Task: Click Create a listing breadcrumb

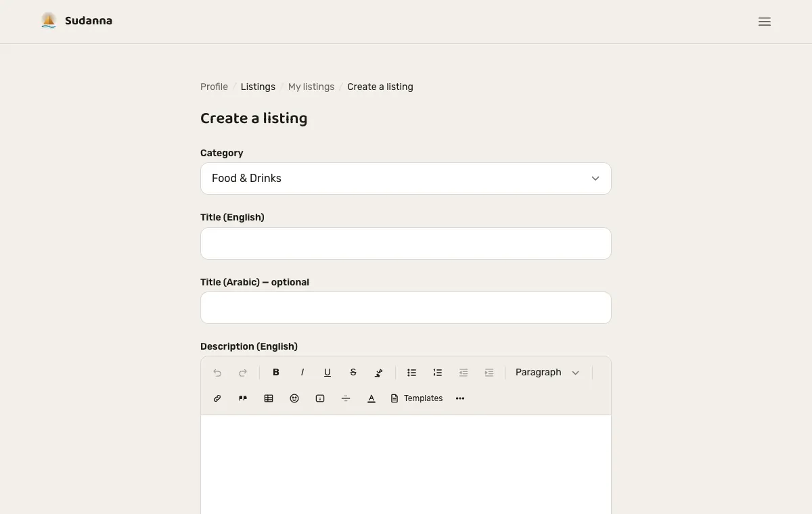Action: point(380,87)
